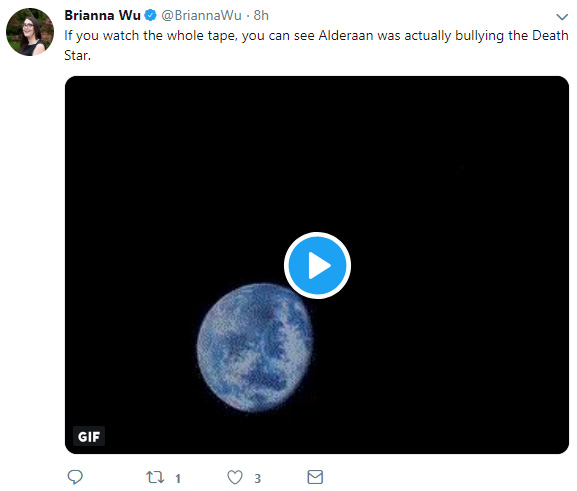This screenshot has height=491, width=577.
Task: Click the blue verified badge
Action: (151, 15)
